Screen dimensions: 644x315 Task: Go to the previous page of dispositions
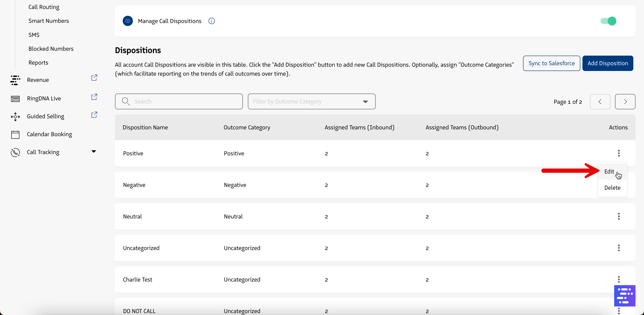click(x=599, y=102)
